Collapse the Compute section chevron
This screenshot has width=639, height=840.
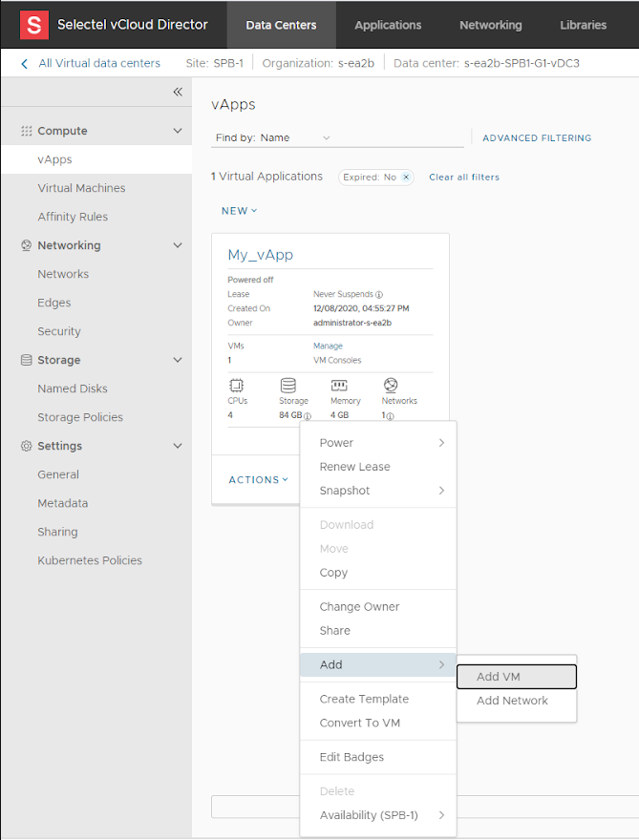pos(178,131)
